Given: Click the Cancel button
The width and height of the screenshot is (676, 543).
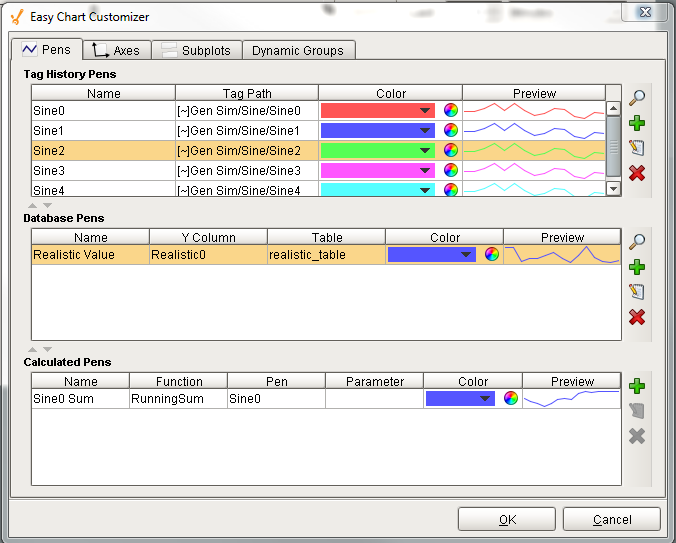Looking at the screenshot, I should [611, 519].
